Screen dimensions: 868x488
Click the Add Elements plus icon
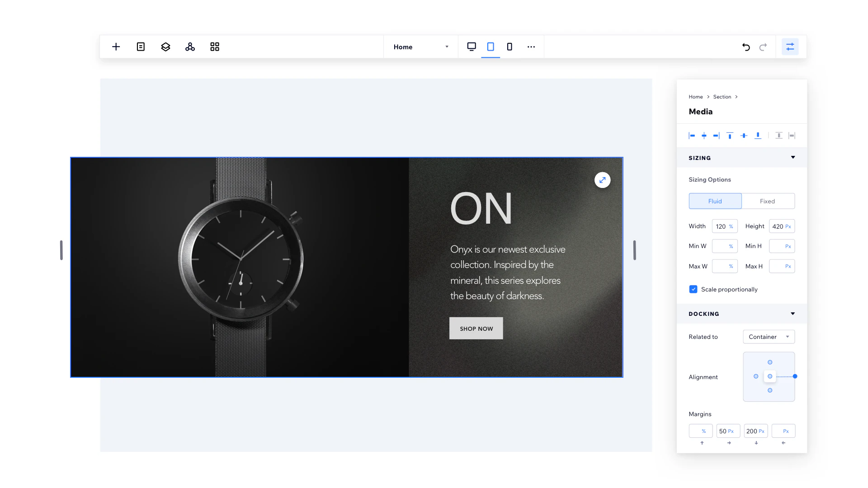116,47
